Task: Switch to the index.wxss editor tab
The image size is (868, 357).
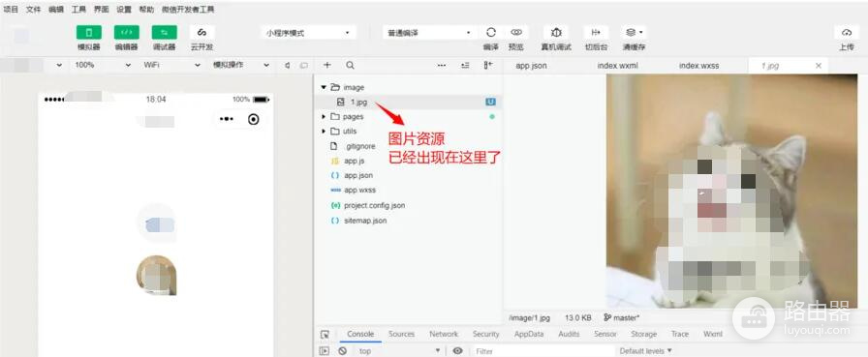Action: tap(698, 65)
